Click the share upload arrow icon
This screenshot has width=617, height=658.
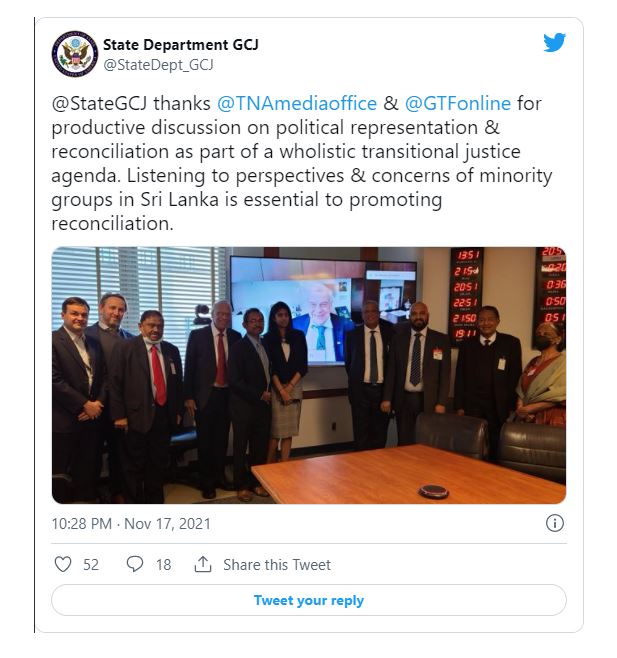[203, 564]
